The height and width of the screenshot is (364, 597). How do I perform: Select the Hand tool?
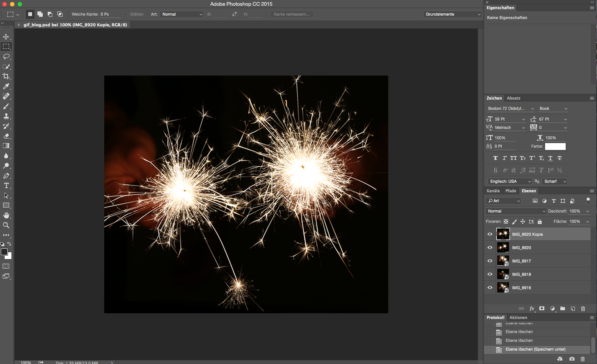pos(6,215)
